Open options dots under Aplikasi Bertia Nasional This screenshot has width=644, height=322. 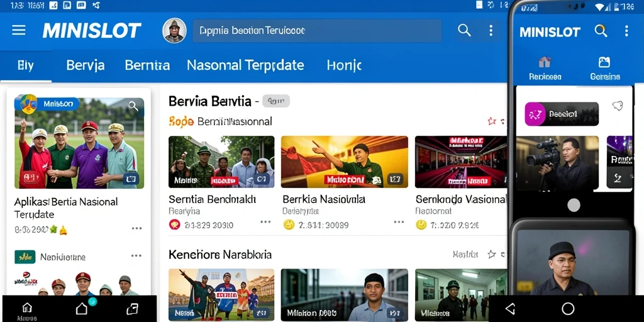136,228
